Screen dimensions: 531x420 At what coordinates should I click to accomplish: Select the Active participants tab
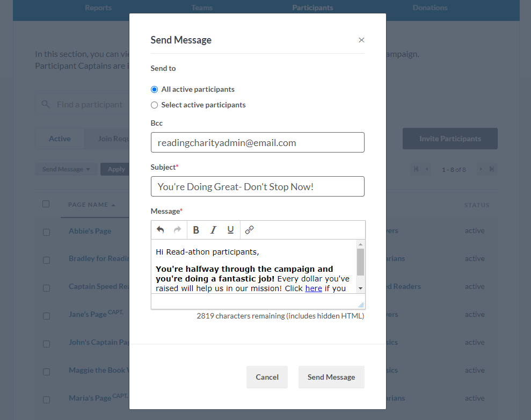pos(60,139)
